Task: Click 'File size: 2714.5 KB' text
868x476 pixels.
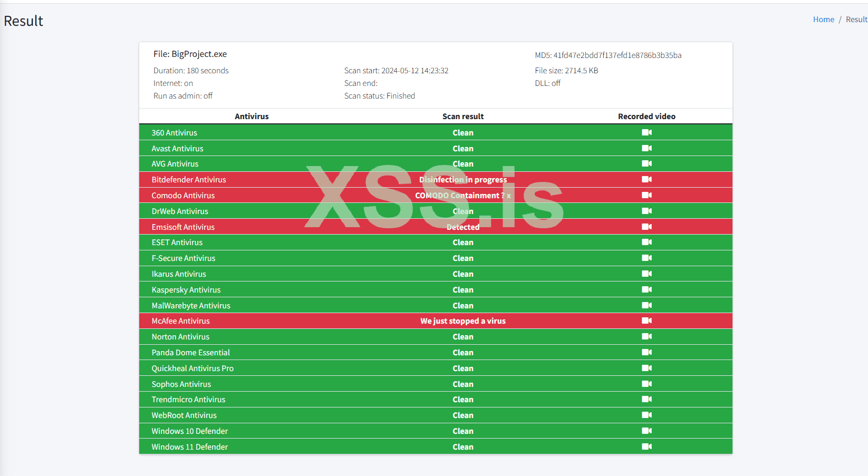Action: pos(566,71)
